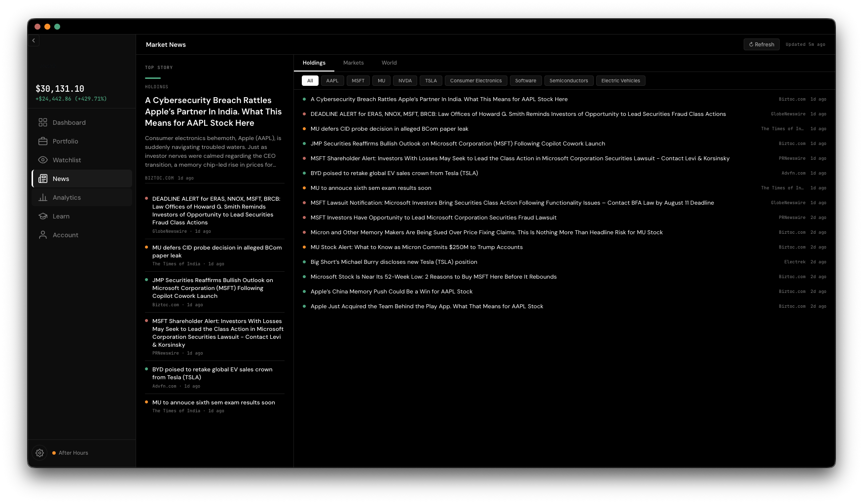
Task: Open JMP Securities Reaffirms Bullish Outlook list row
Action: [564, 144]
